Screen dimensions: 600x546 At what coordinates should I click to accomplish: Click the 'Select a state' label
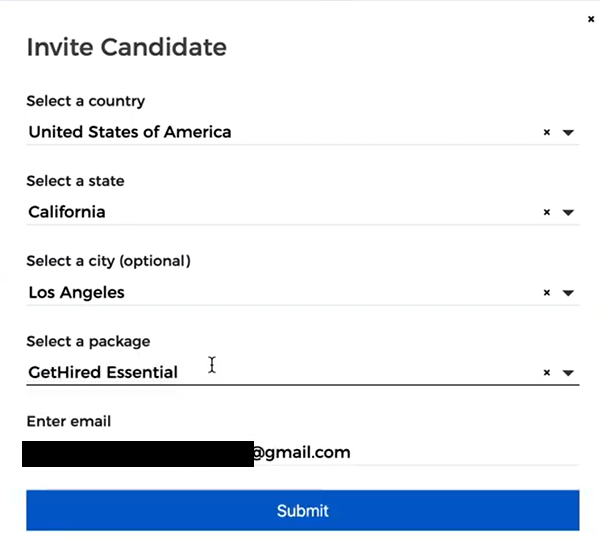pyautogui.click(x=75, y=181)
